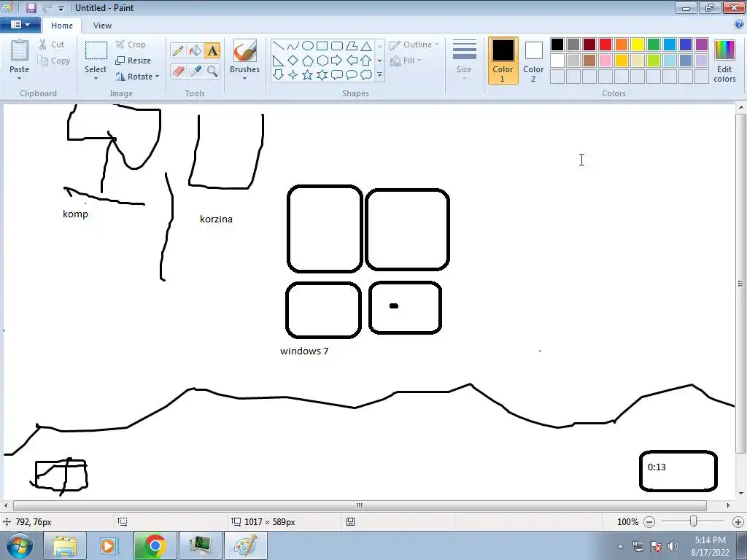747x560 pixels.
Task: Activate Color 1 selector
Action: [503, 61]
